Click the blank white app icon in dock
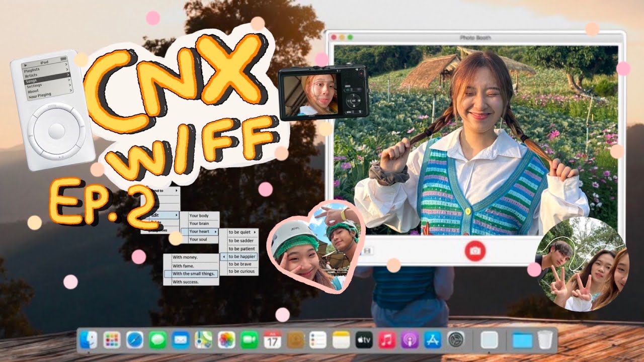The image size is (644, 362). click(x=489, y=340)
